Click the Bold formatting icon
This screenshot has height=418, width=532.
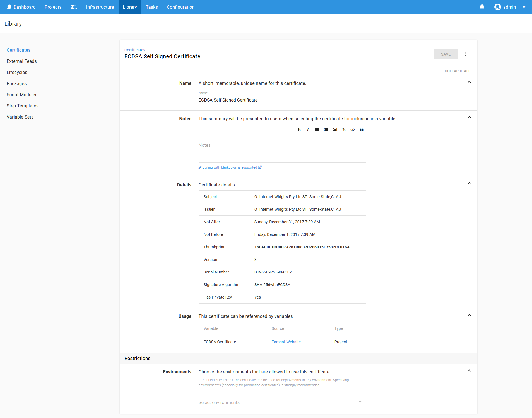pyautogui.click(x=299, y=129)
